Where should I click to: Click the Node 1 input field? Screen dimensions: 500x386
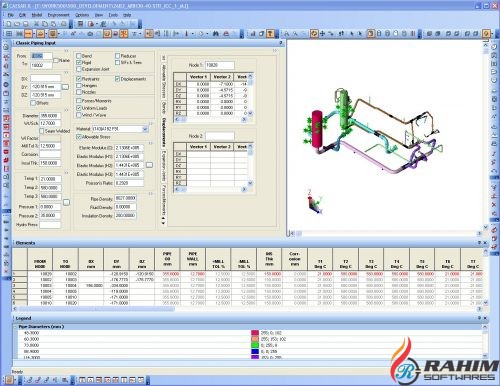coord(220,65)
